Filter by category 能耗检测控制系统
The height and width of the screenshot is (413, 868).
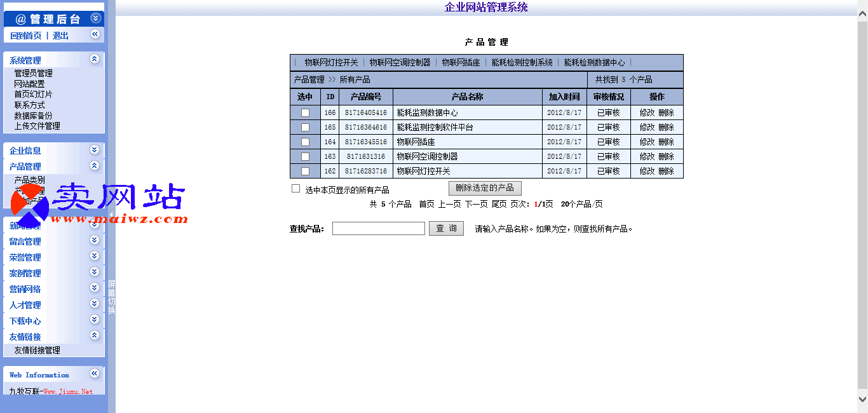point(522,63)
